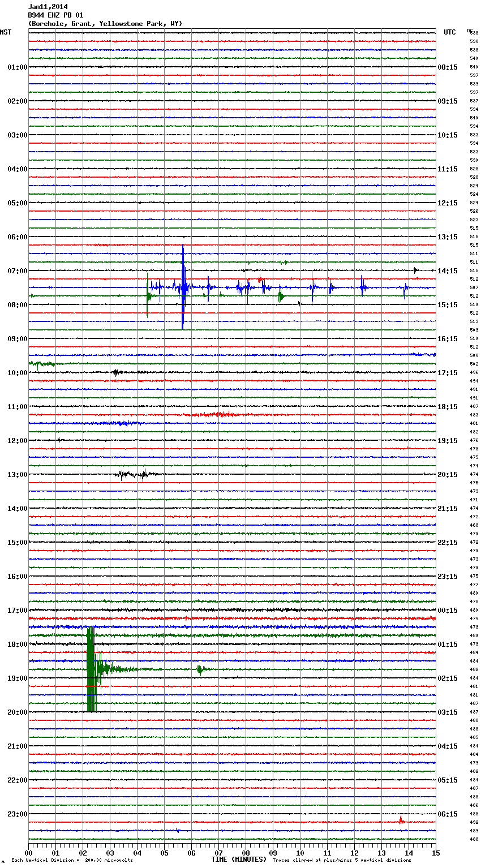This screenshot has height=868, width=481.
Task: Click the 15:15 UTC time label
Action: click(x=448, y=305)
